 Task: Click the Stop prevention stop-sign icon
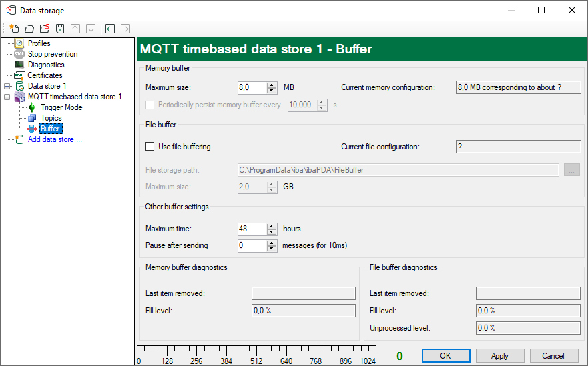click(19, 54)
